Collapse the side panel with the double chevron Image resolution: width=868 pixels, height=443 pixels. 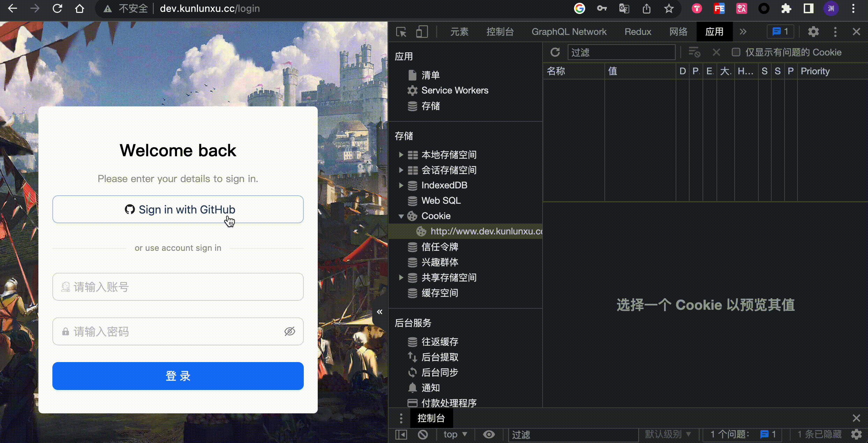(x=380, y=312)
